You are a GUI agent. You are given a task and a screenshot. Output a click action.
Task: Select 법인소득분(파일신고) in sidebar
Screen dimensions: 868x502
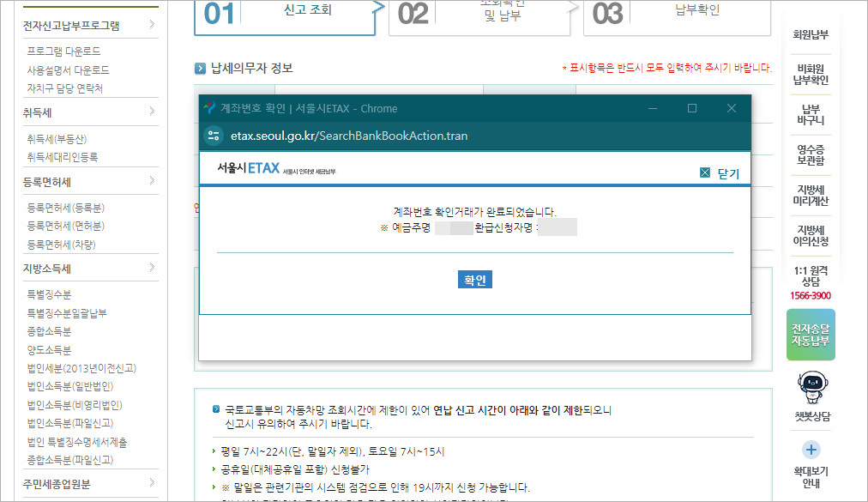(70, 423)
